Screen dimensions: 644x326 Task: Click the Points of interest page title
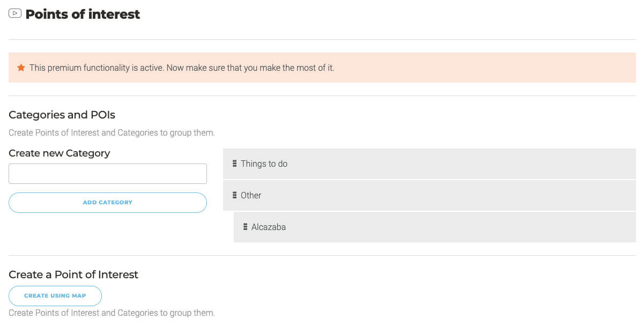(83, 14)
